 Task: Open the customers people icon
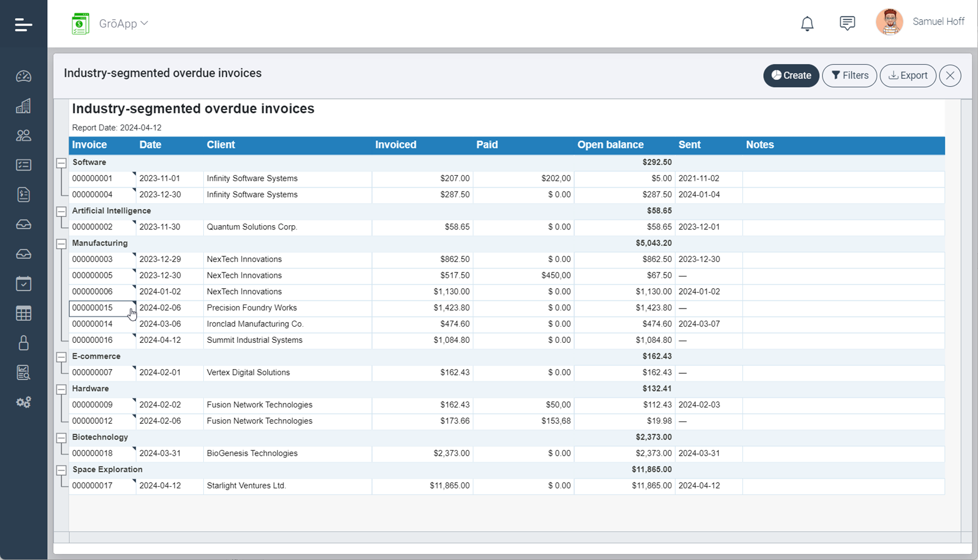coord(23,135)
